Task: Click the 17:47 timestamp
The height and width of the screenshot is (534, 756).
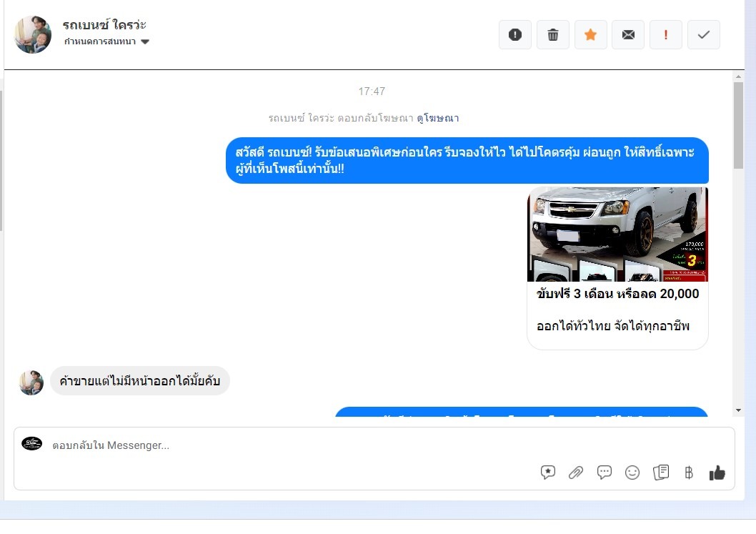Action: [372, 92]
